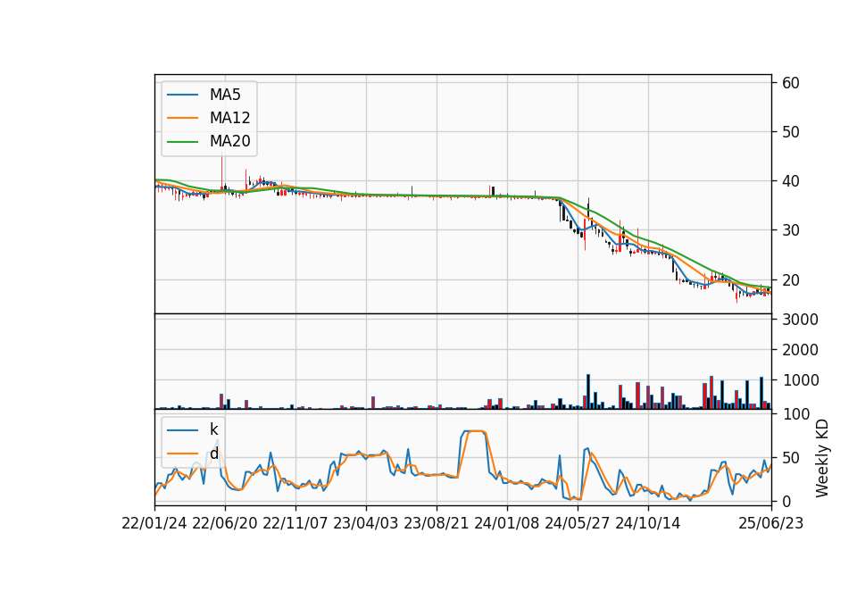Viewport: 857px width, 616px height.
Task: Click the 25/06/23 date label
Action: [771, 523]
